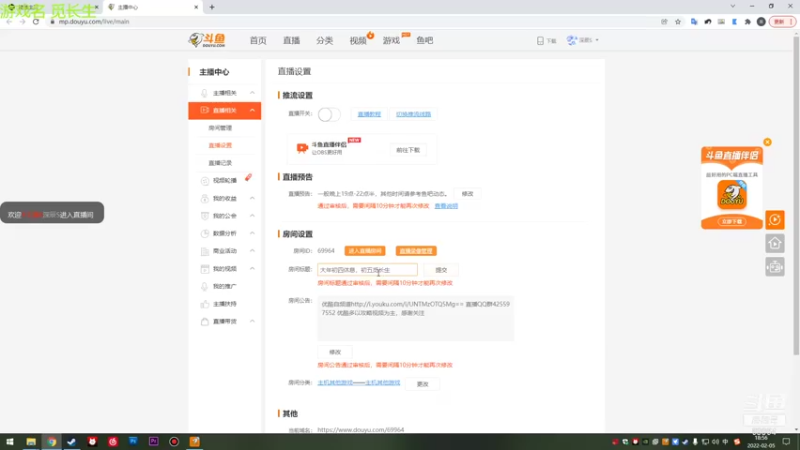This screenshot has height=450, width=800.
Task: Collapse the 直播相关 sidebar section chevron
Action: (x=252, y=110)
